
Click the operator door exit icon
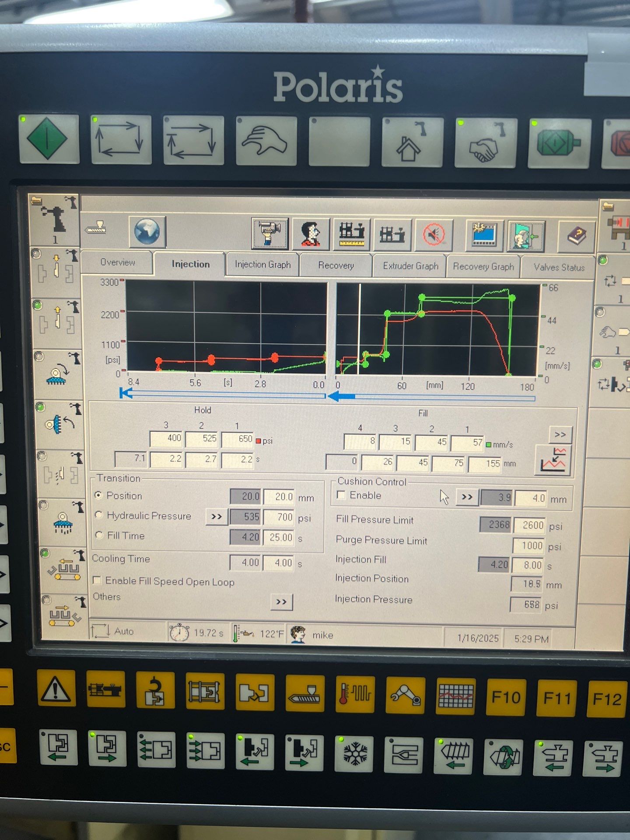[526, 236]
